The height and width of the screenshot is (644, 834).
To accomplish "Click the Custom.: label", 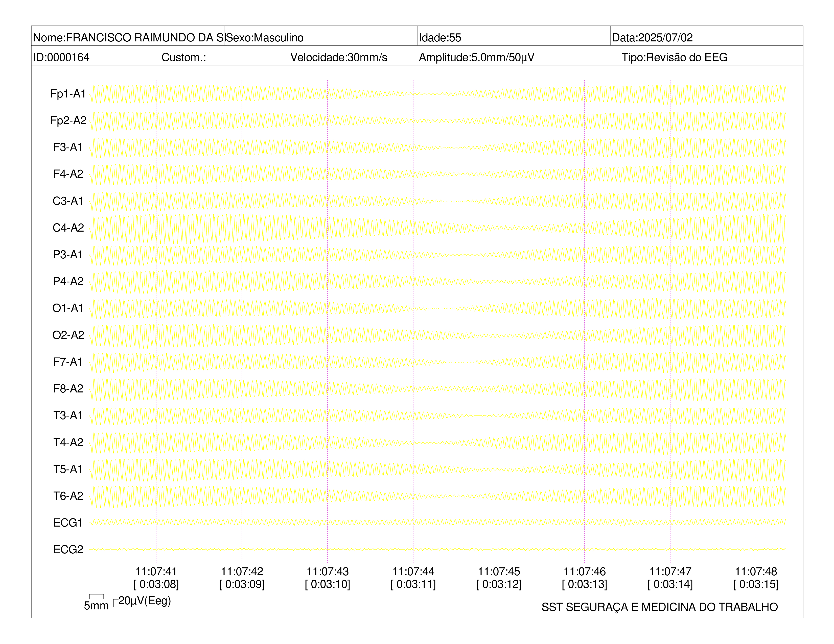I will (x=184, y=57).
